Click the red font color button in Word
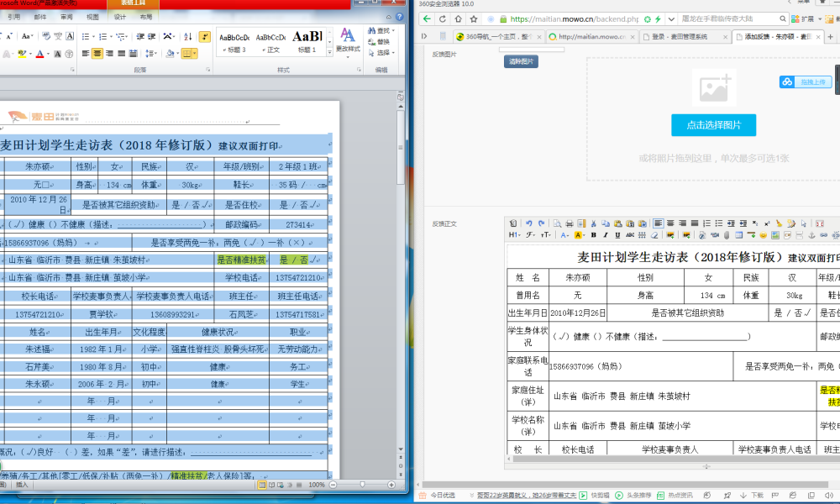This screenshot has height=504, width=840. [39, 54]
